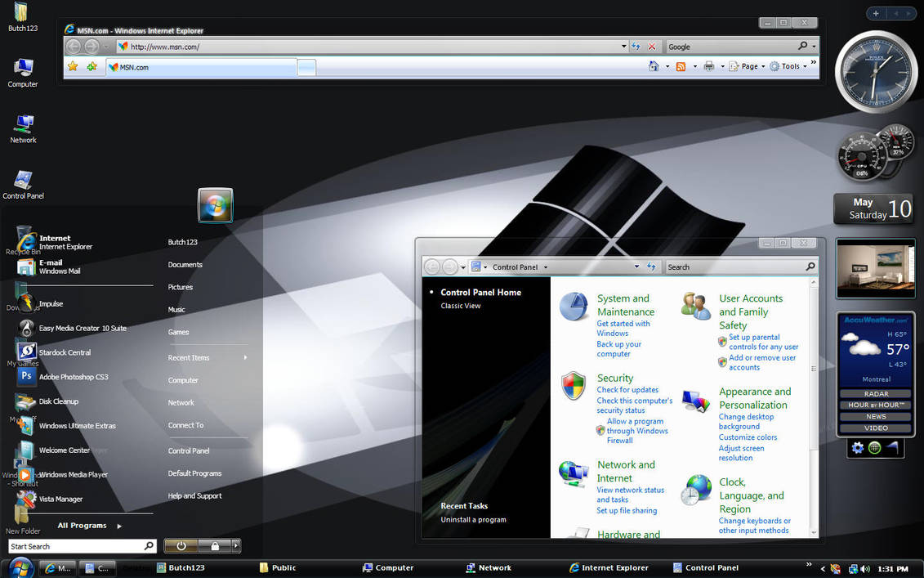
Task: Switch to the MSN.com tab
Action: [200, 67]
